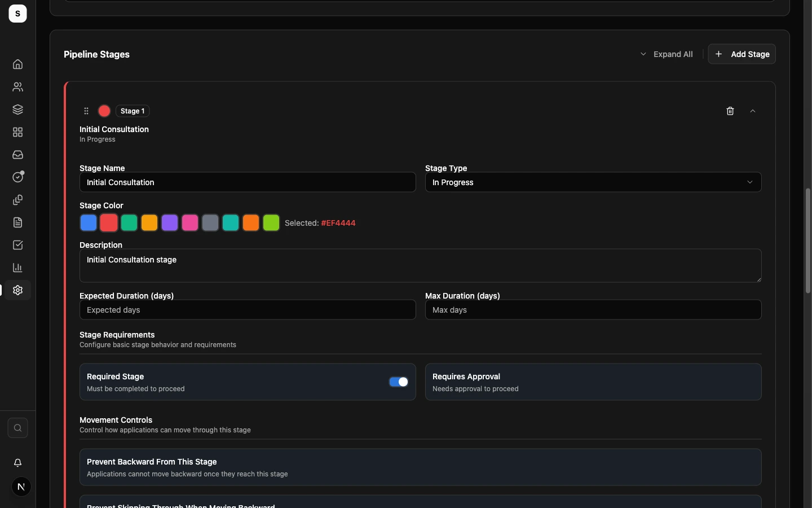812x508 pixels.
Task: Select the blue stage color swatch
Action: click(x=89, y=223)
